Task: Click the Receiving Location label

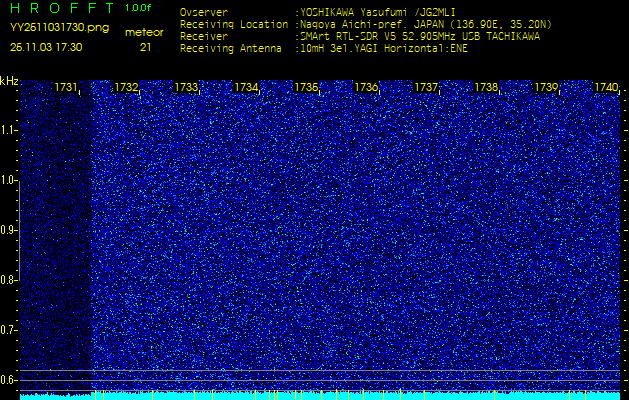Action: pyautogui.click(x=234, y=24)
